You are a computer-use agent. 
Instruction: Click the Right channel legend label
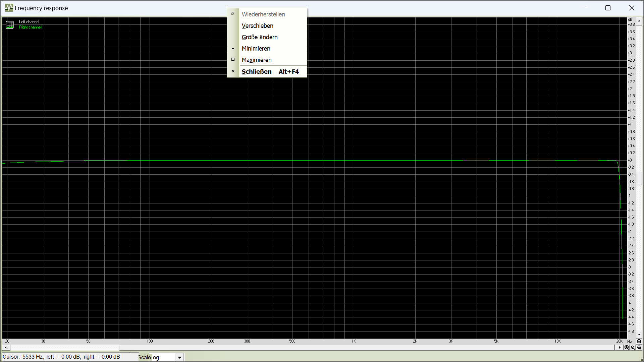(x=30, y=27)
